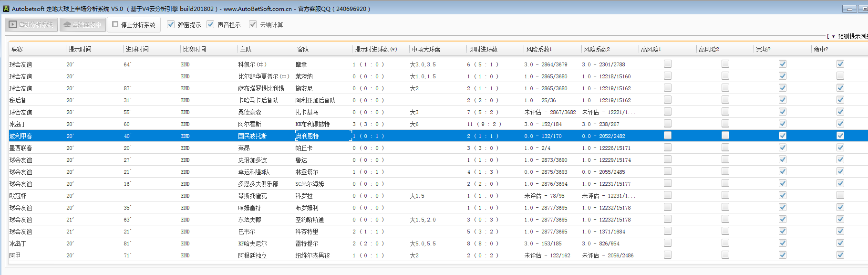Click the stop icon on 停止分析系统

coord(115,24)
